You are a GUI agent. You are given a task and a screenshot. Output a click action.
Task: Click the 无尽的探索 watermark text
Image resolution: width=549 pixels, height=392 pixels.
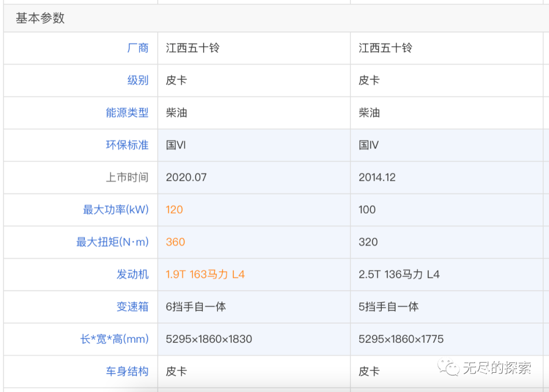pos(497,368)
